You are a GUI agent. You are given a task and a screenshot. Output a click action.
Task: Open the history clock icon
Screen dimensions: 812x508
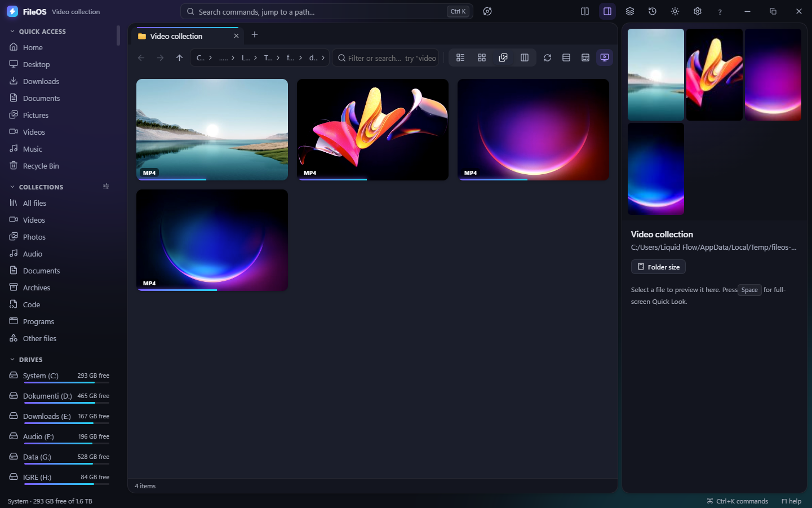[x=653, y=11]
